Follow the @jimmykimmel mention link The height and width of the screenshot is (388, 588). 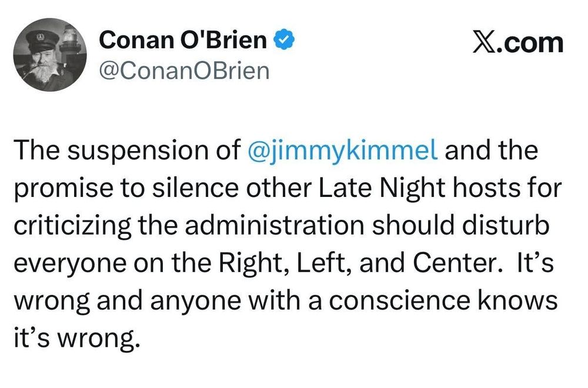tap(344, 151)
